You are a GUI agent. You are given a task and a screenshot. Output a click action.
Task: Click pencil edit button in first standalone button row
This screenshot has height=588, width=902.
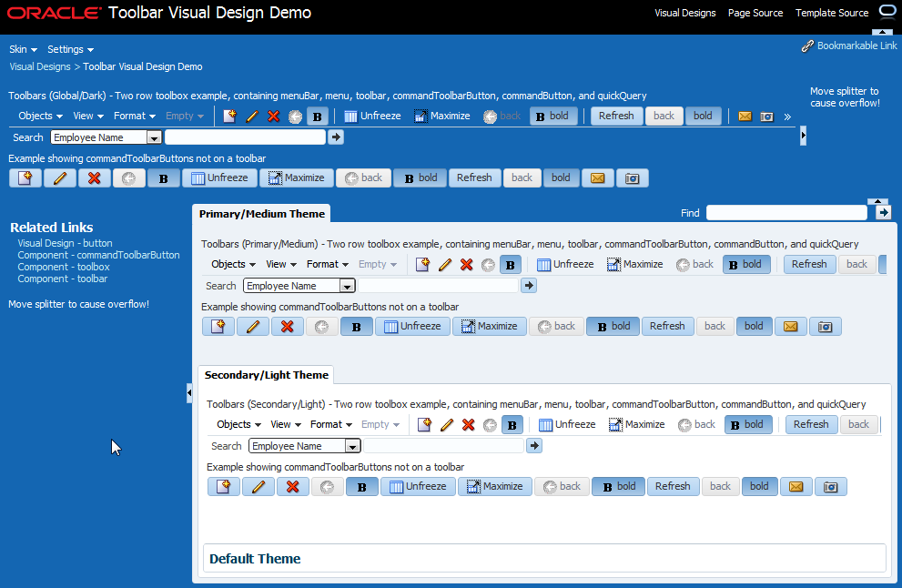click(x=60, y=178)
